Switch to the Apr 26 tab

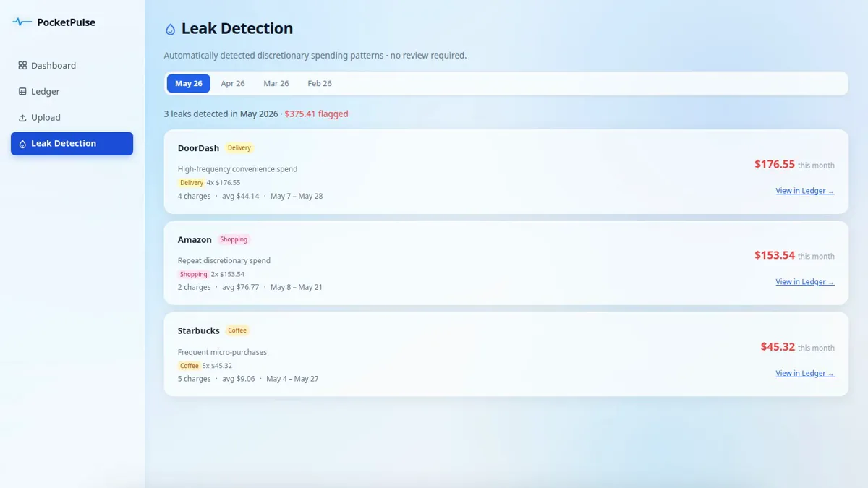click(233, 83)
